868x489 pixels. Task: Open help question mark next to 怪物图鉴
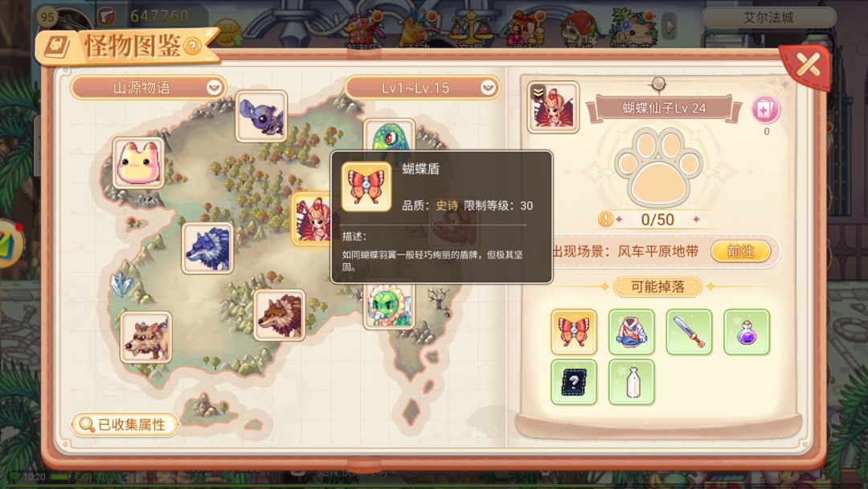(191, 46)
